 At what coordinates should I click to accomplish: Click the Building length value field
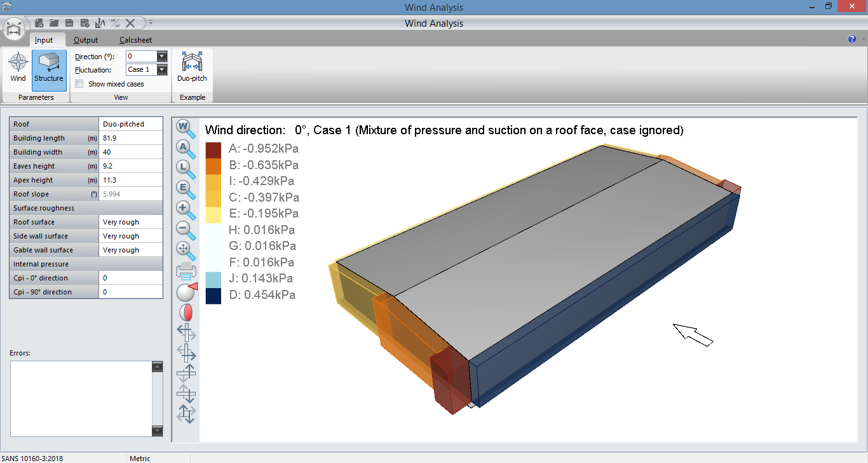tap(131, 138)
